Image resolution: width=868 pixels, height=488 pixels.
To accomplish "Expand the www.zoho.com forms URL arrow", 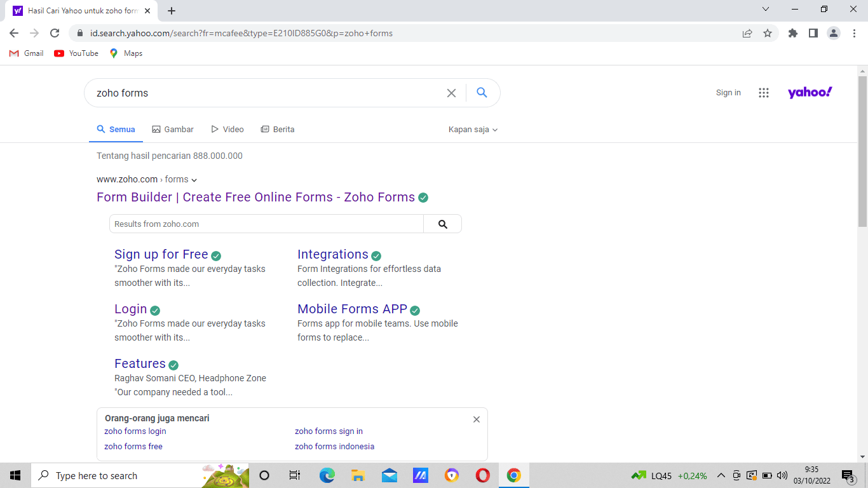I will tap(194, 180).
